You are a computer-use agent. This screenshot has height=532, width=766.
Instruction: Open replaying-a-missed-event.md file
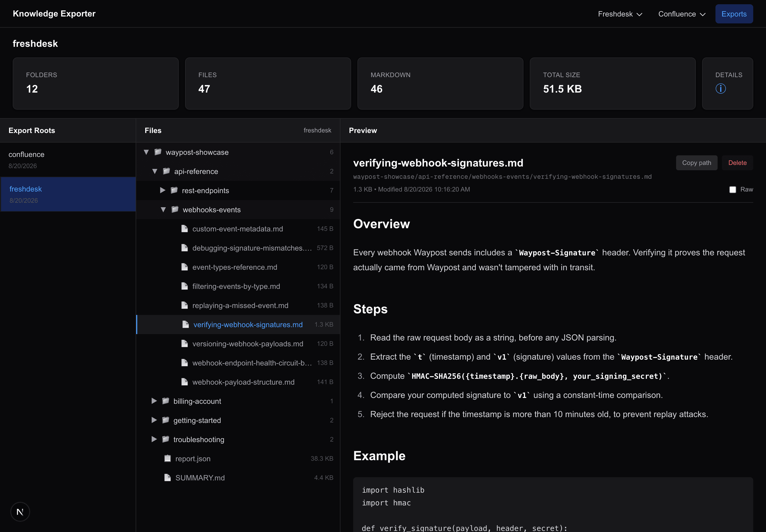(238, 305)
